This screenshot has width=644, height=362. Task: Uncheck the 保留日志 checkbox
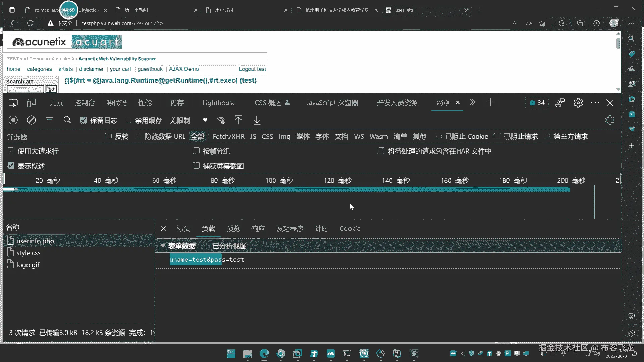point(84,120)
